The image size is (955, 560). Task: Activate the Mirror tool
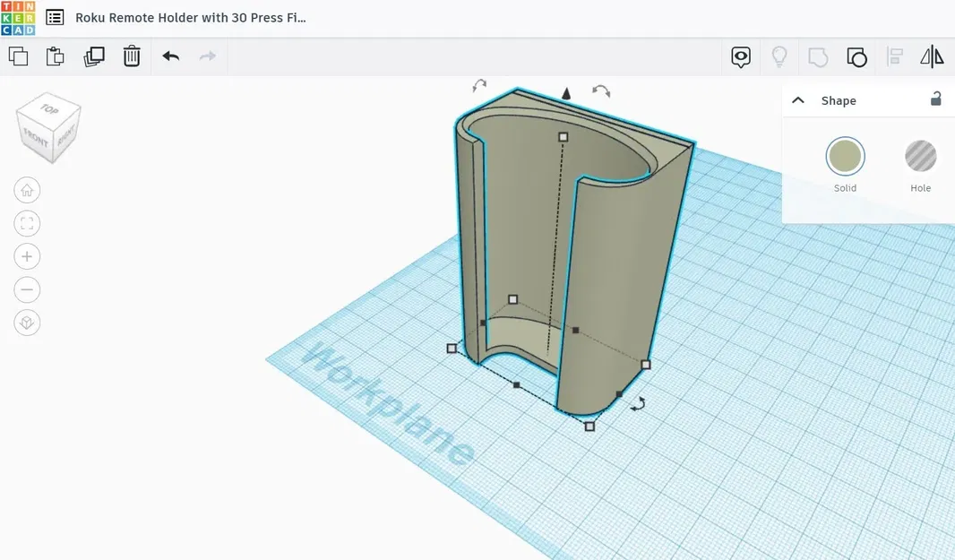(x=932, y=56)
